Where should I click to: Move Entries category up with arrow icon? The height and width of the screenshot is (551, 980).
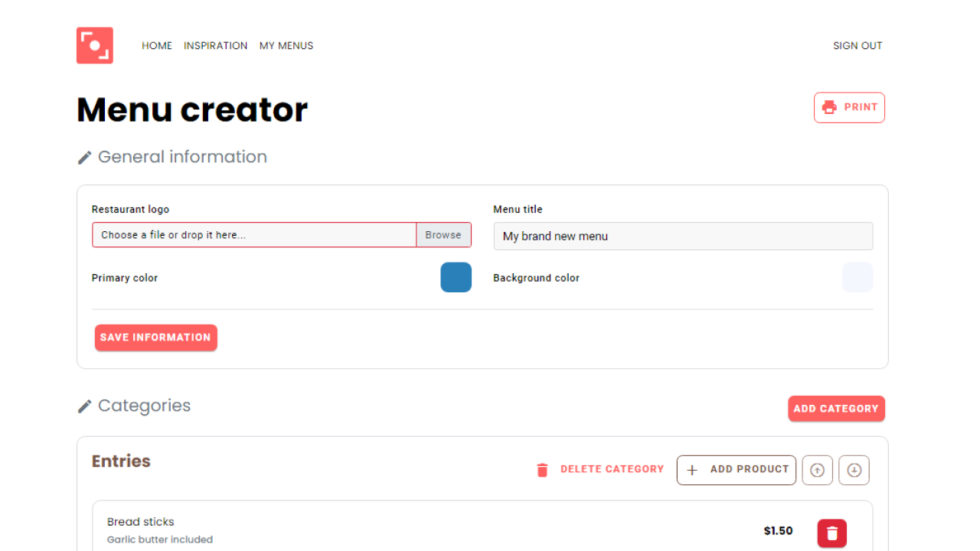tap(817, 470)
